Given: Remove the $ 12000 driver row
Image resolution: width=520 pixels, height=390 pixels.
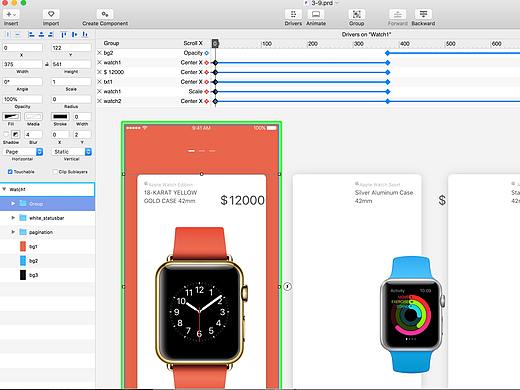Looking at the screenshot, I should [x=99, y=72].
